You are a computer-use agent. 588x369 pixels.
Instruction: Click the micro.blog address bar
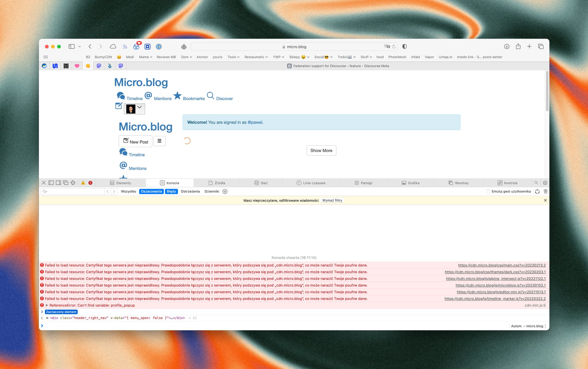tap(294, 47)
